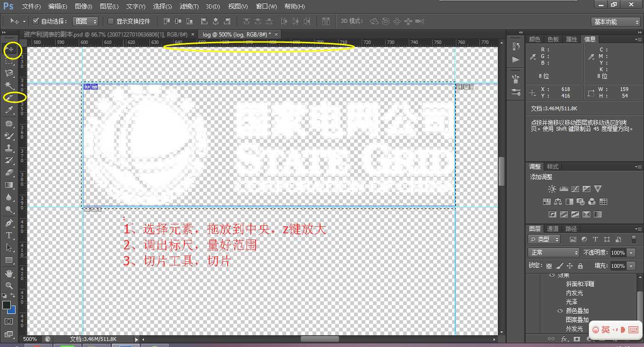Screen dimensions: 644x347
Task: Open the 视图(V) menu
Action: (x=238, y=7)
